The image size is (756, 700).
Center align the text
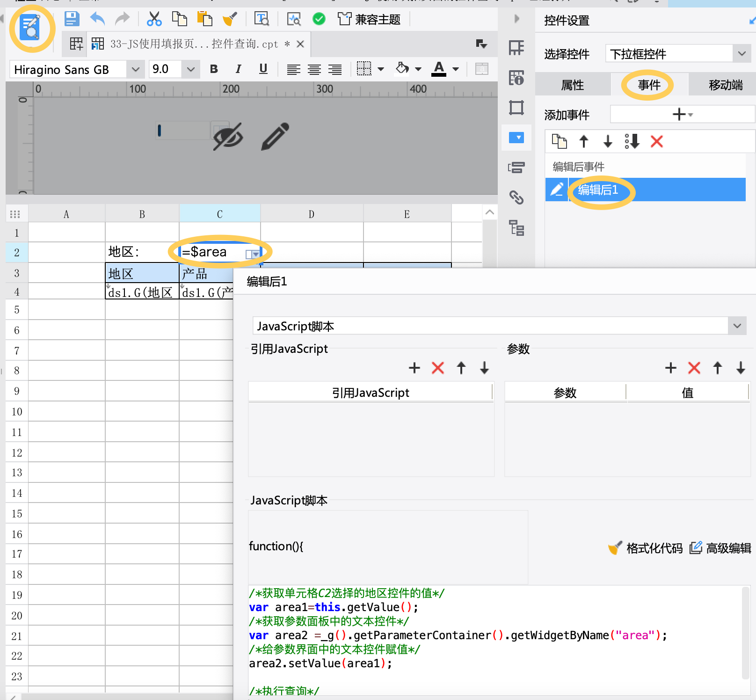(314, 70)
